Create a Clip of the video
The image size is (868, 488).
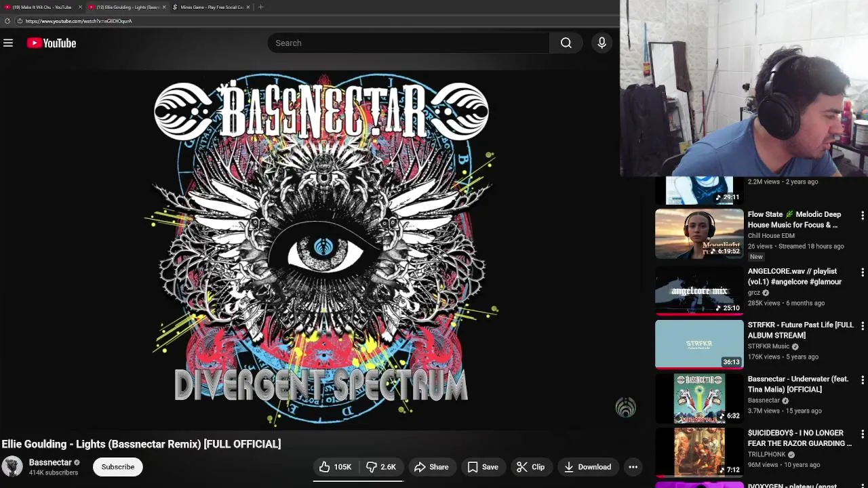click(x=531, y=467)
